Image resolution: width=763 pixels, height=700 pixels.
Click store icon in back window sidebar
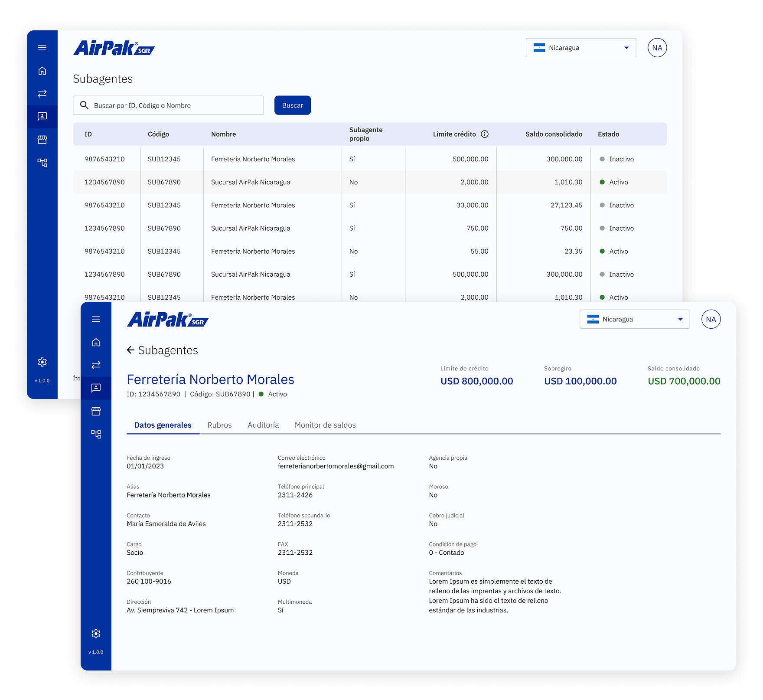coord(42,140)
